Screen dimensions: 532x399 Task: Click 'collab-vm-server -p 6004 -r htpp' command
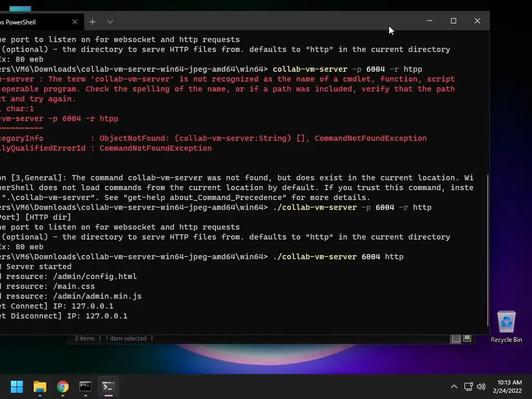point(348,69)
